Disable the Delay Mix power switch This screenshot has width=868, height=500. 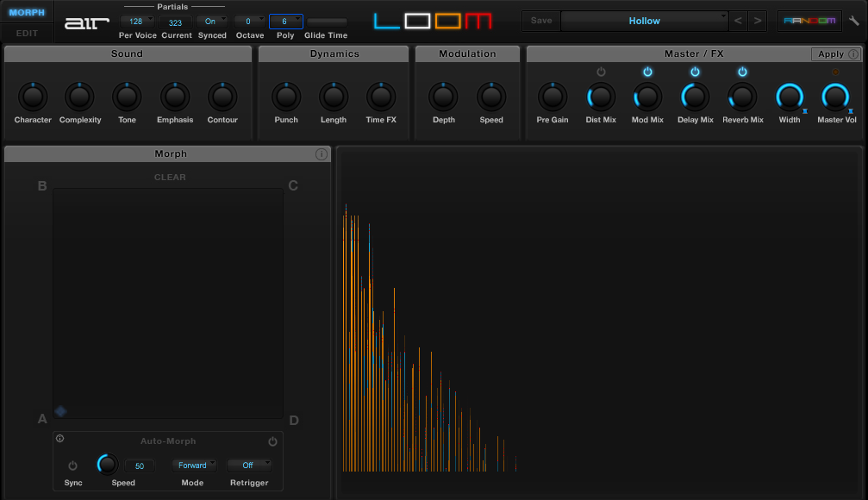point(696,72)
